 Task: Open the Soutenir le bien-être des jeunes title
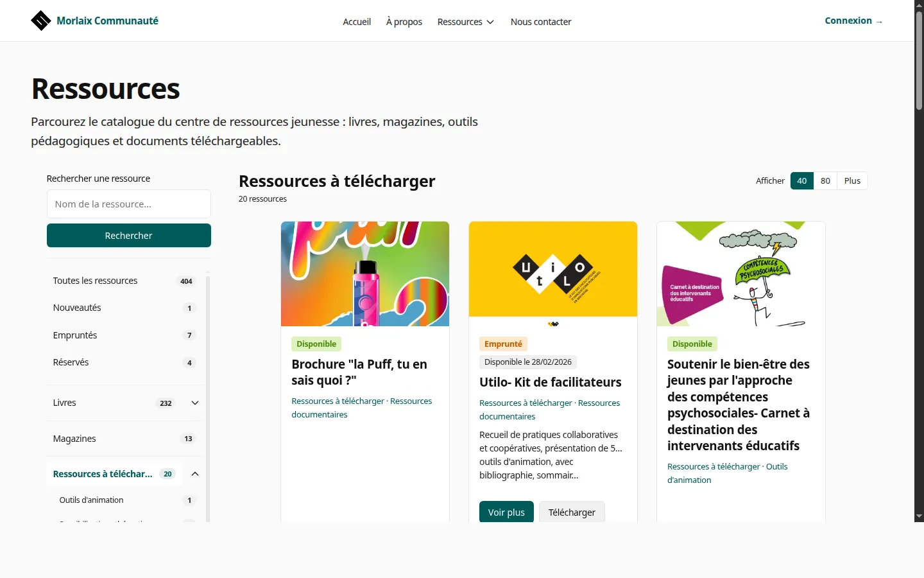click(x=739, y=405)
